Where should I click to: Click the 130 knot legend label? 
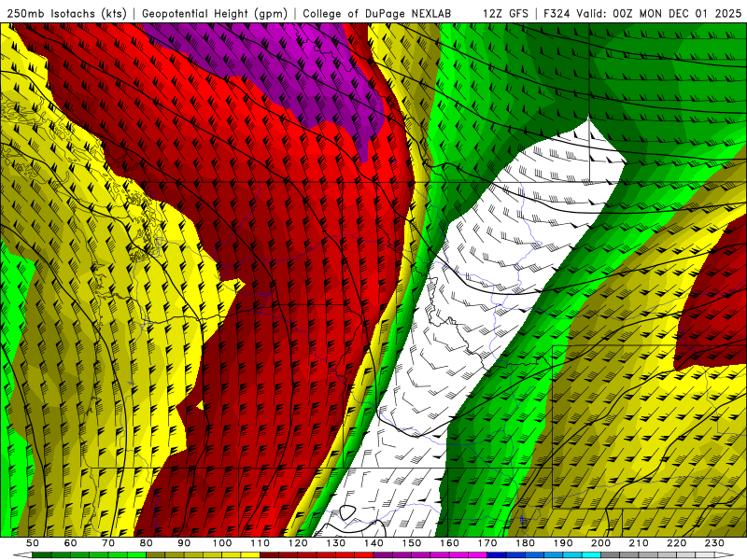coord(335,543)
